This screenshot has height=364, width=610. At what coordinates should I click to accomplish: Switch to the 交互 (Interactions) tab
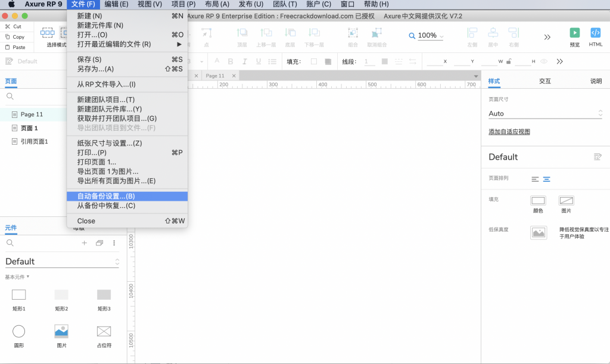click(544, 81)
